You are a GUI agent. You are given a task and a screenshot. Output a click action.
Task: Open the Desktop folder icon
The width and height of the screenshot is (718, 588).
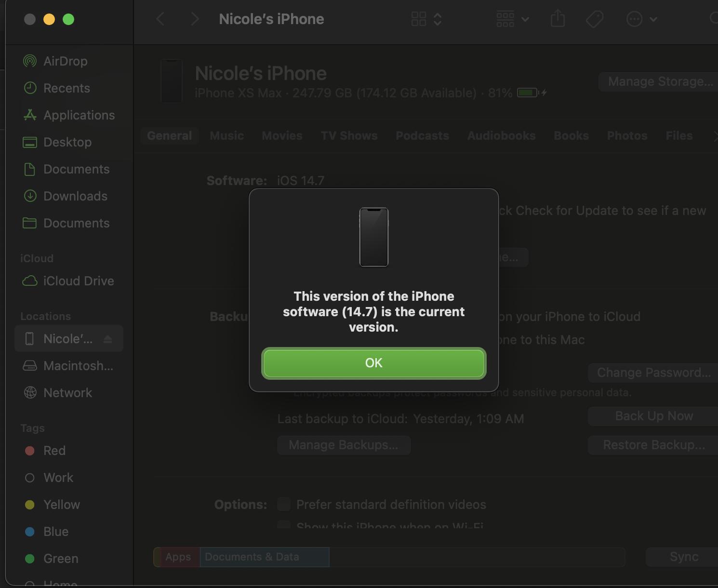pos(30,142)
